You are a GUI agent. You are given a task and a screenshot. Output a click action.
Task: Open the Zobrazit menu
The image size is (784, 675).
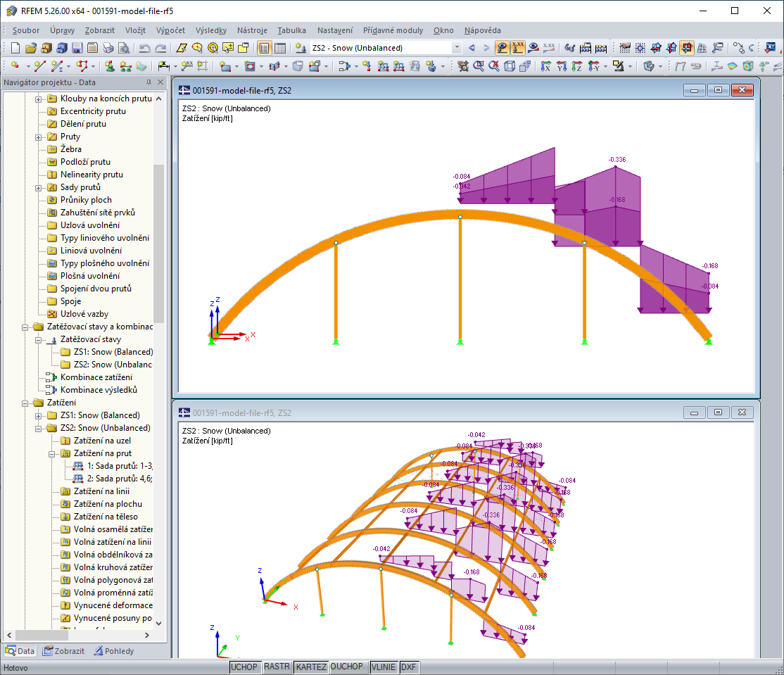click(99, 30)
